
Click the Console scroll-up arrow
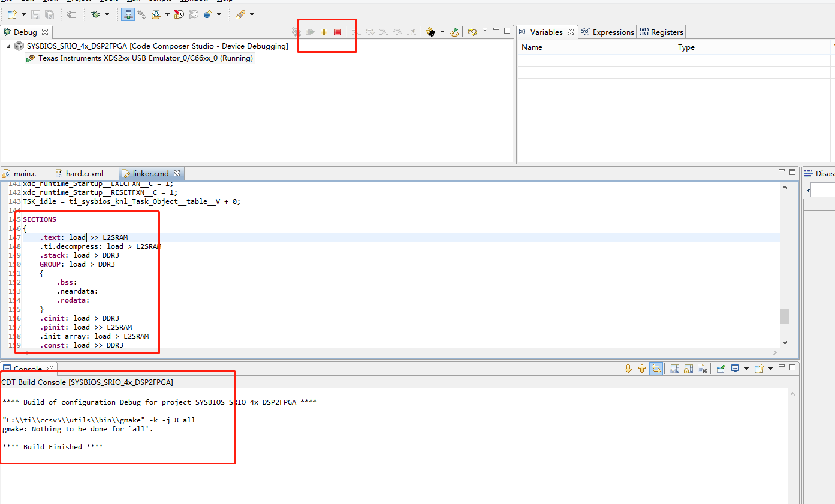(793, 394)
